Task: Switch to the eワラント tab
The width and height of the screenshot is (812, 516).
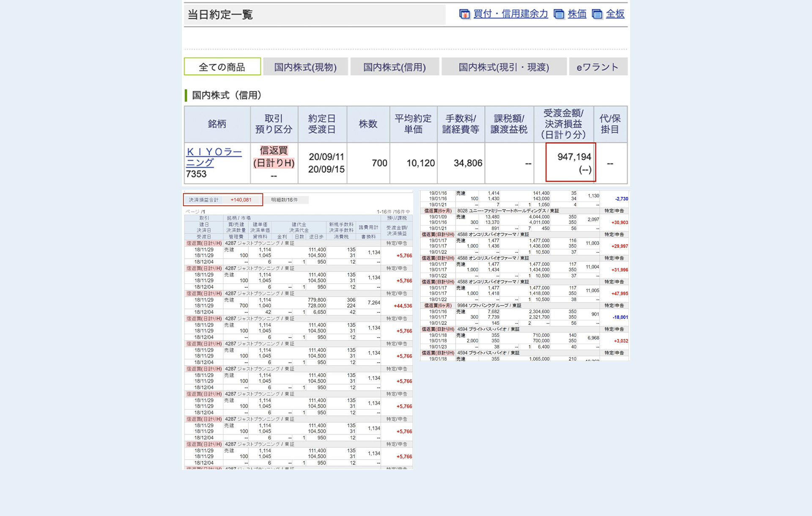Action: (x=597, y=67)
